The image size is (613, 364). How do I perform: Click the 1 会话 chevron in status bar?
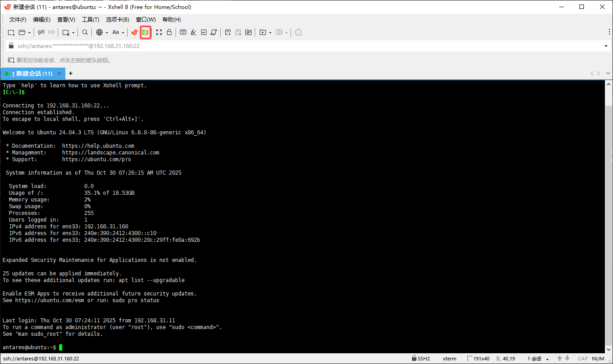pyautogui.click(x=547, y=358)
